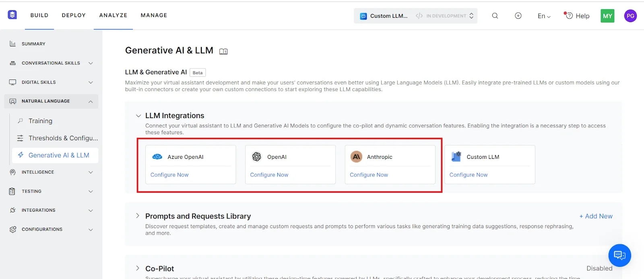
Task: Click the Custom LLM bot name
Action: coord(389,16)
